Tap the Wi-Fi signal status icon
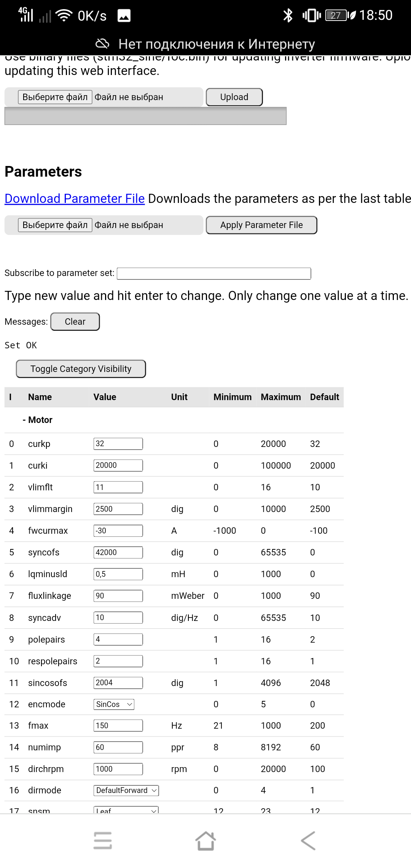The image size is (411, 868). coord(64,16)
